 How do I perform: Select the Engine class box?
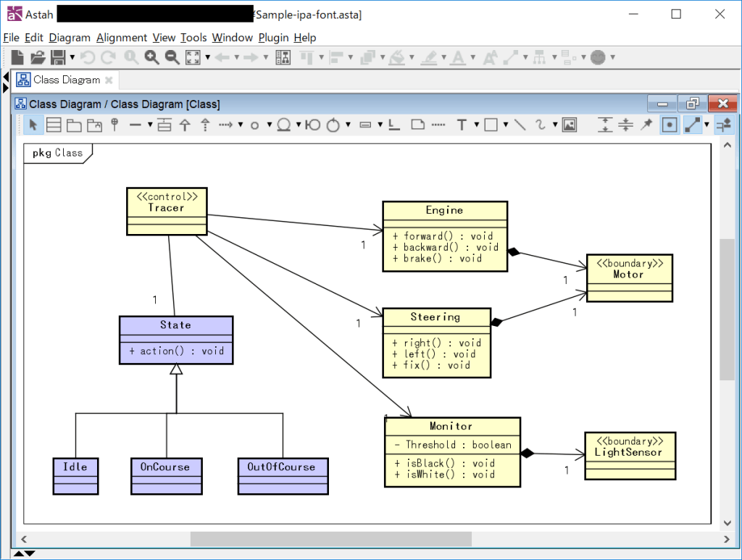(x=445, y=236)
